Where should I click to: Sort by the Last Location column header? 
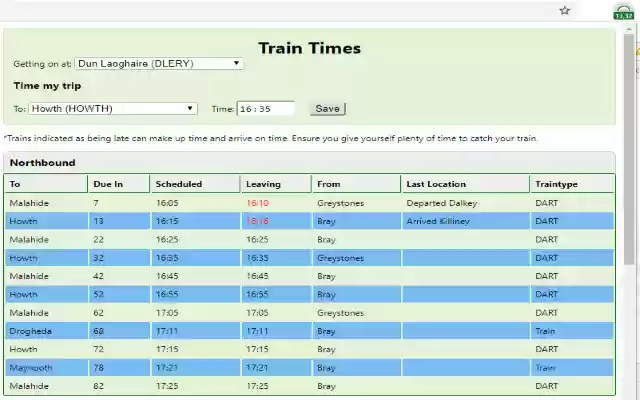pyautogui.click(x=465, y=184)
